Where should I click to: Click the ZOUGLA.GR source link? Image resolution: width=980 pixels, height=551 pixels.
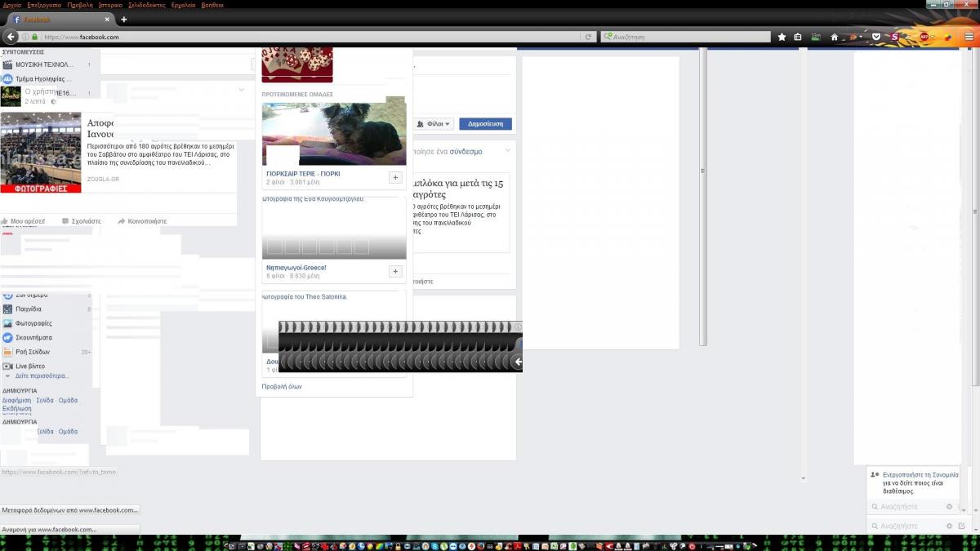coord(103,179)
